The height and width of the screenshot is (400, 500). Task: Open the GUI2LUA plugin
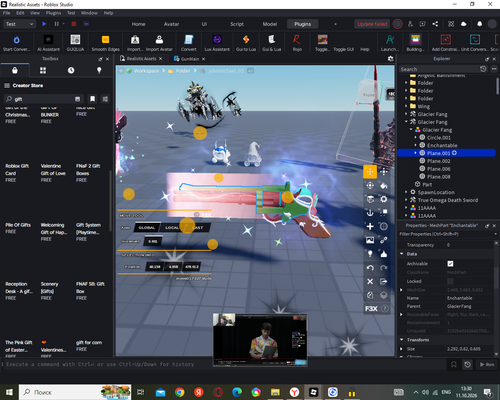pyautogui.click(x=75, y=43)
